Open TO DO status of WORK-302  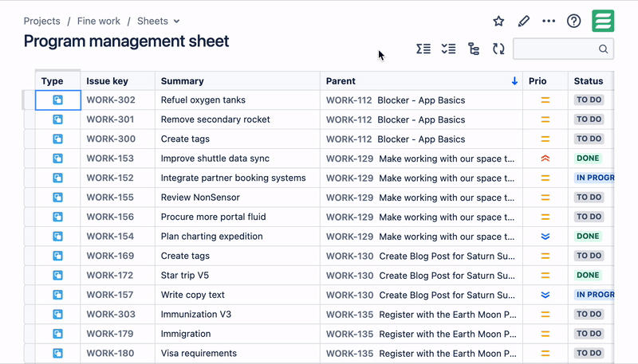click(589, 100)
